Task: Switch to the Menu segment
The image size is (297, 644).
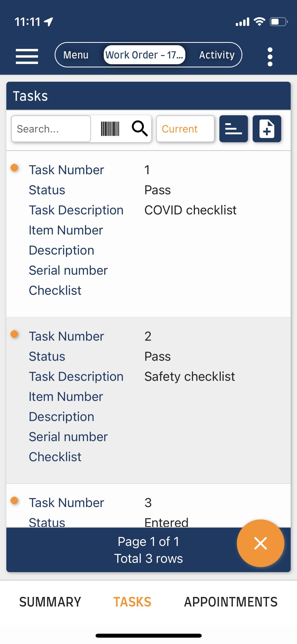Action: pyautogui.click(x=76, y=55)
